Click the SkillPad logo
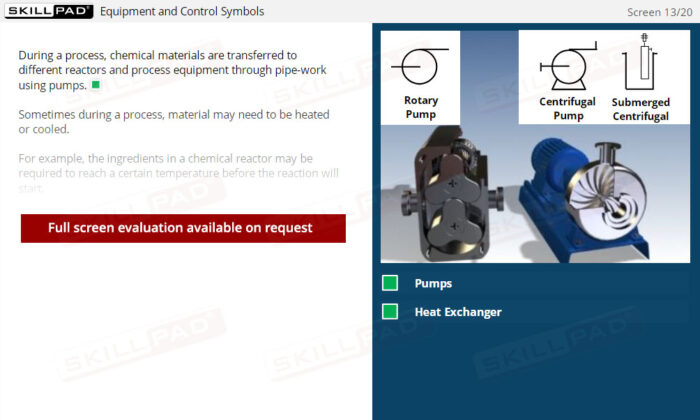The height and width of the screenshot is (420, 700). [x=49, y=11]
